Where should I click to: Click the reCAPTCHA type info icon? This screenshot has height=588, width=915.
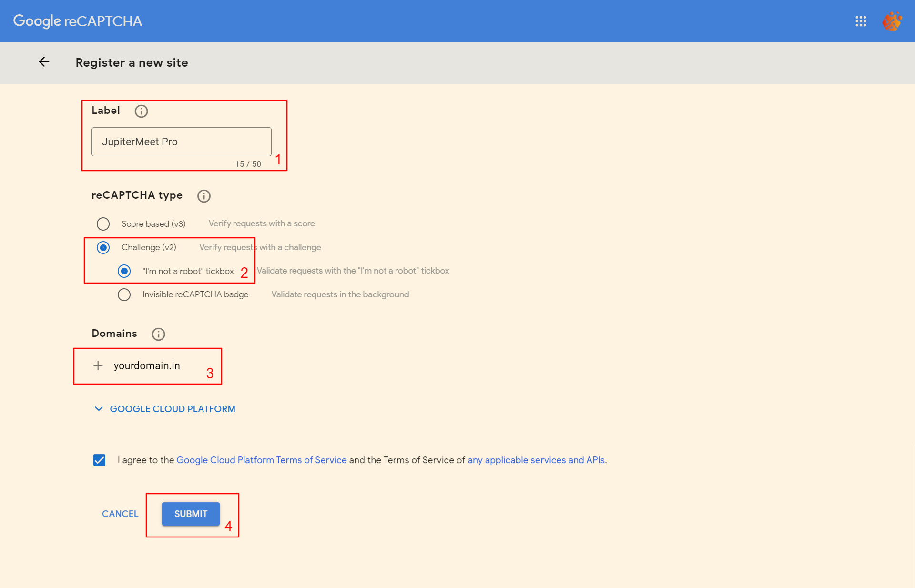click(x=204, y=196)
